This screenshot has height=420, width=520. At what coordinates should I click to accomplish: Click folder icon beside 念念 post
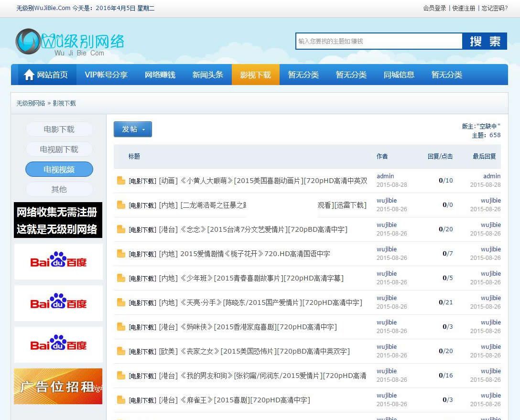[121, 229]
